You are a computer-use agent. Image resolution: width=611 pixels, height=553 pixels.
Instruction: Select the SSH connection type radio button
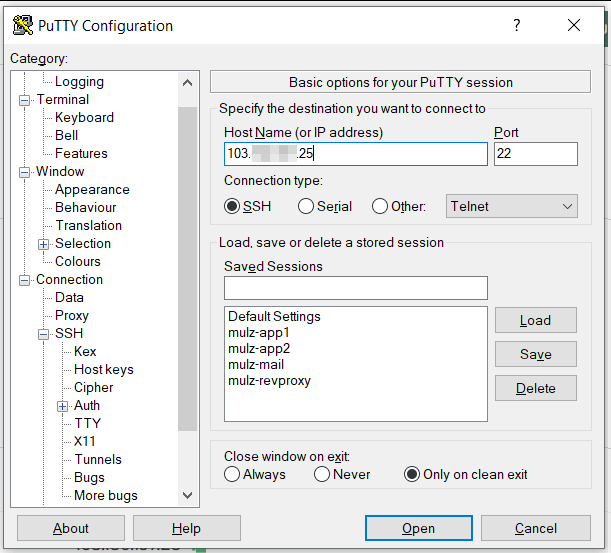pyautogui.click(x=233, y=207)
